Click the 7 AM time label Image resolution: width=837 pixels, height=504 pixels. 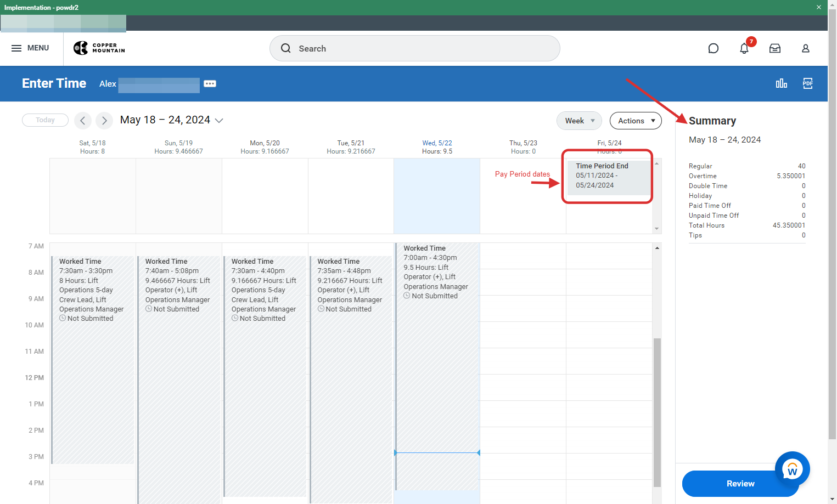click(x=36, y=246)
